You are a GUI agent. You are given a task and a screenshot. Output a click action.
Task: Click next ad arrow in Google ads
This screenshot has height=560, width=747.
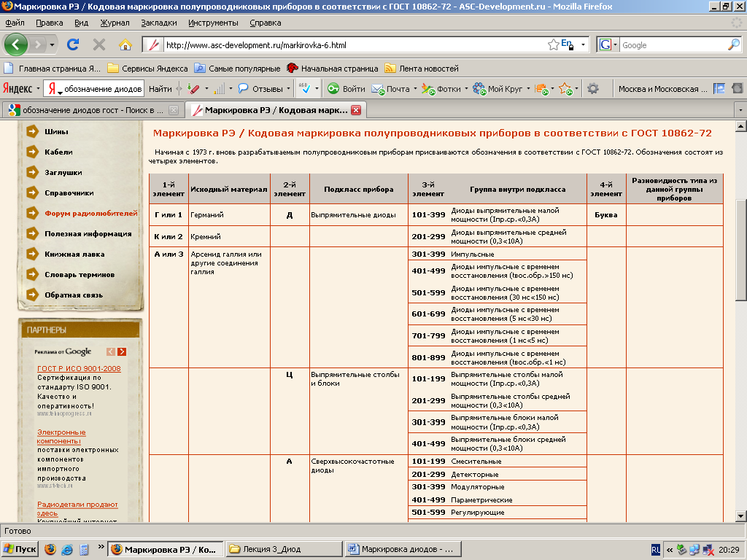pos(122,351)
